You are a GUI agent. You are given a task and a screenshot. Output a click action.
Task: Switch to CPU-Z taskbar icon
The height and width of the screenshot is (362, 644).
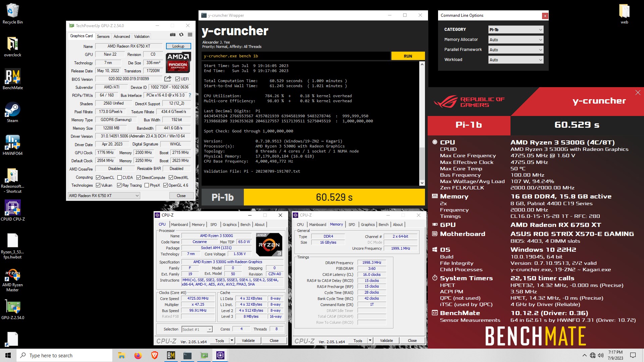pos(220,355)
